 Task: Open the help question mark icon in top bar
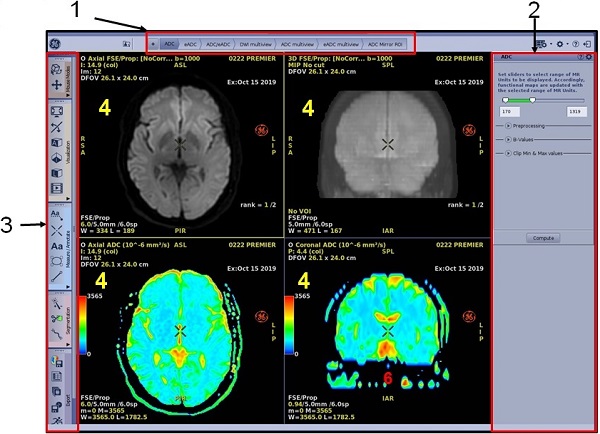tap(576, 45)
